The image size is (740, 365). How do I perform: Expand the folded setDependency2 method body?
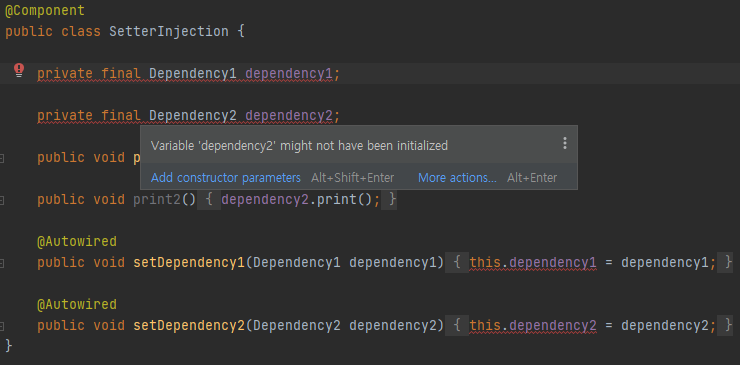(457, 325)
